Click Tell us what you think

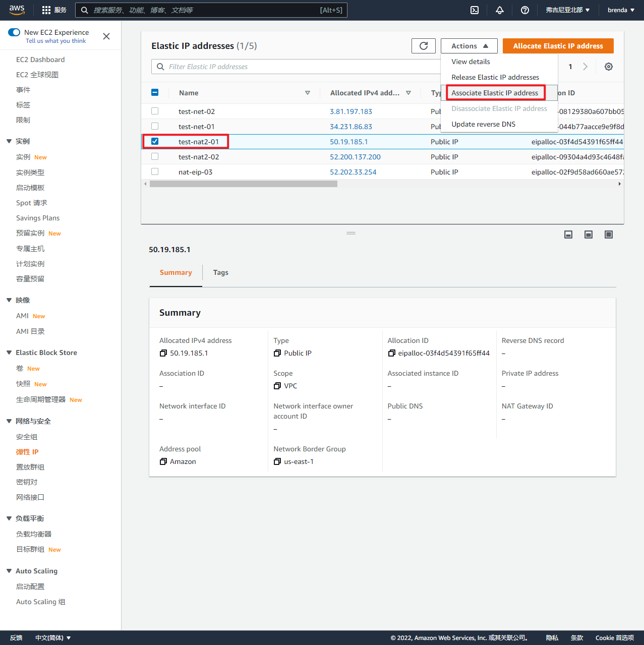[55, 41]
